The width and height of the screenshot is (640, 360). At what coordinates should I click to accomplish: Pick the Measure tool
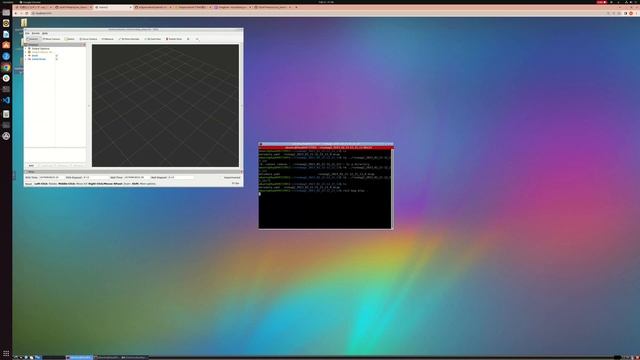(x=108, y=39)
